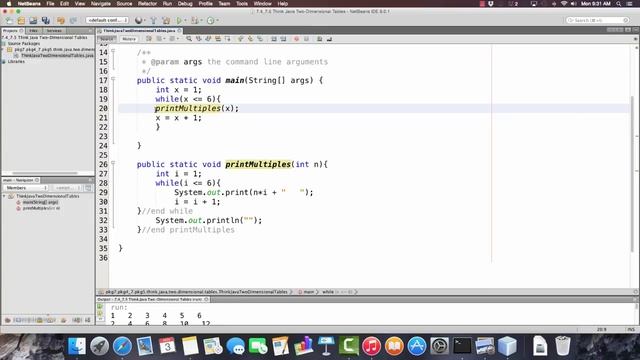The width and height of the screenshot is (640, 360).
Task: Click the Output panel tab
Action: 153,299
